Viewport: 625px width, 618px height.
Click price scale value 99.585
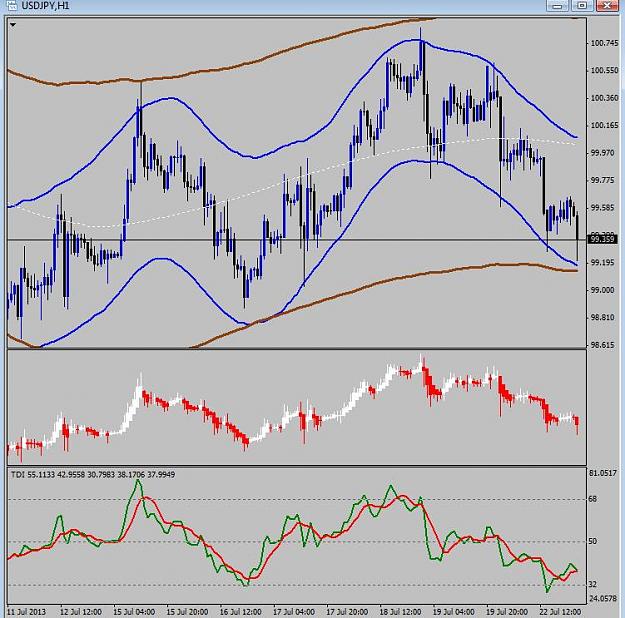click(x=602, y=208)
